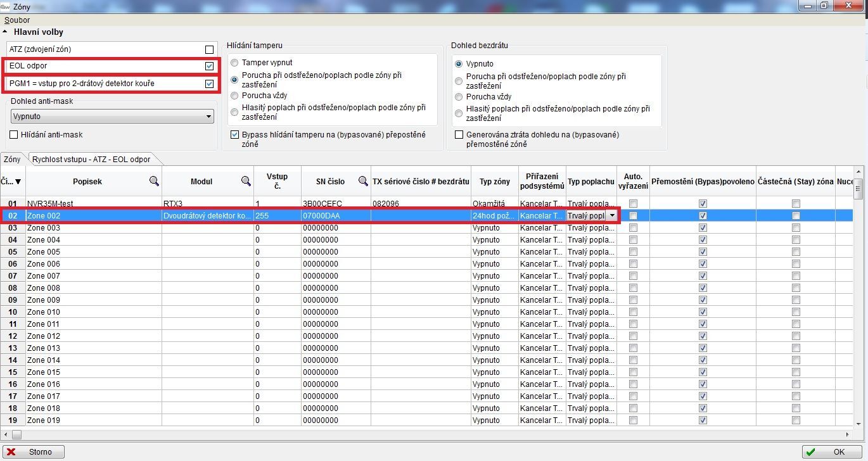Uncheck the EOL odpor checkbox
This screenshot has height=461, width=868.
tap(209, 66)
